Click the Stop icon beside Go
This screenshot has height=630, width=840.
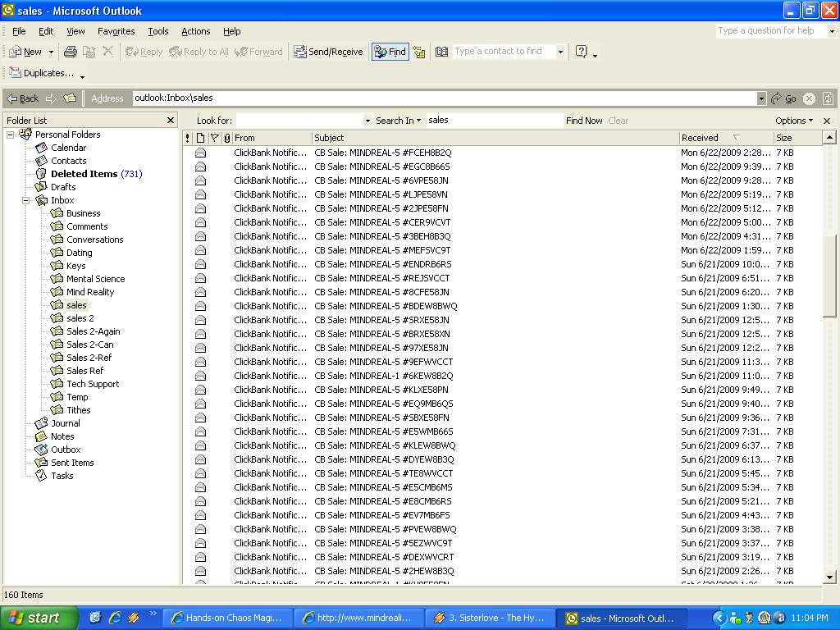[809, 98]
